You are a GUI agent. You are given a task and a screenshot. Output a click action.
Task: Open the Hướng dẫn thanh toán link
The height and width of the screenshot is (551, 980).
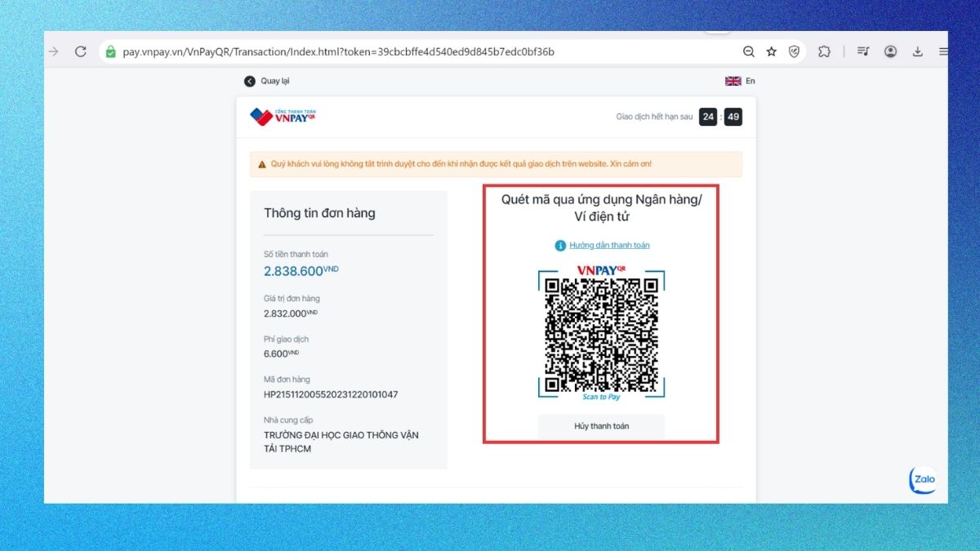click(x=609, y=245)
